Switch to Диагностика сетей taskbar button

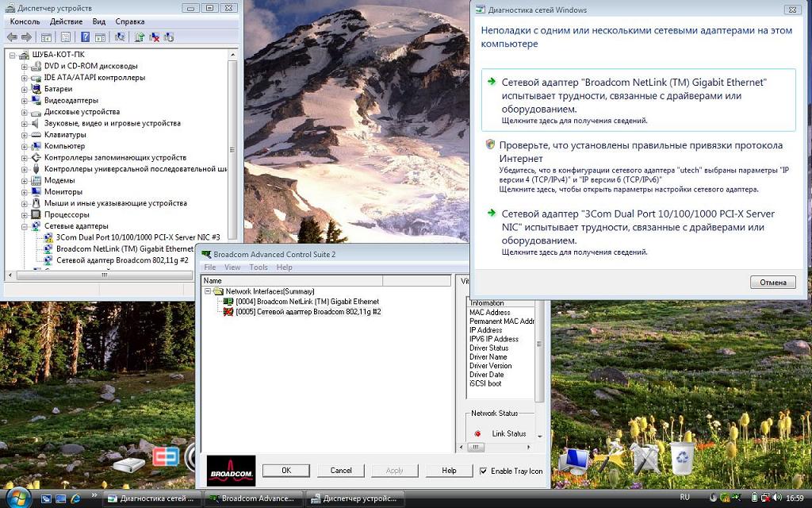[x=151, y=498]
